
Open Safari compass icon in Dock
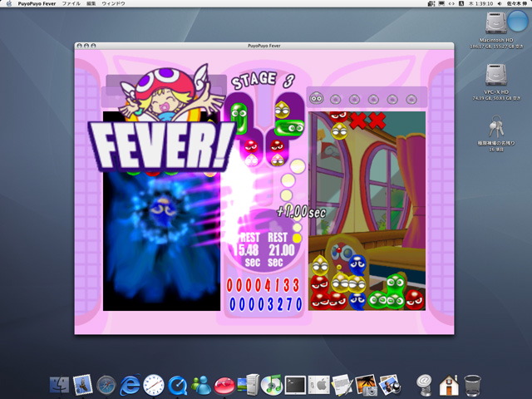(106, 385)
